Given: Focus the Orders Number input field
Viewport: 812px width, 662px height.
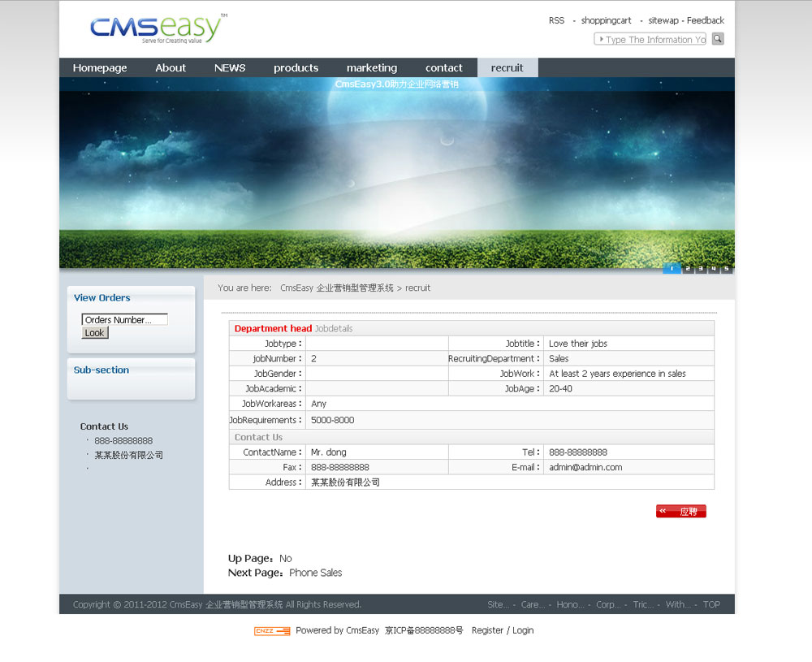Looking at the screenshot, I should tap(124, 320).
